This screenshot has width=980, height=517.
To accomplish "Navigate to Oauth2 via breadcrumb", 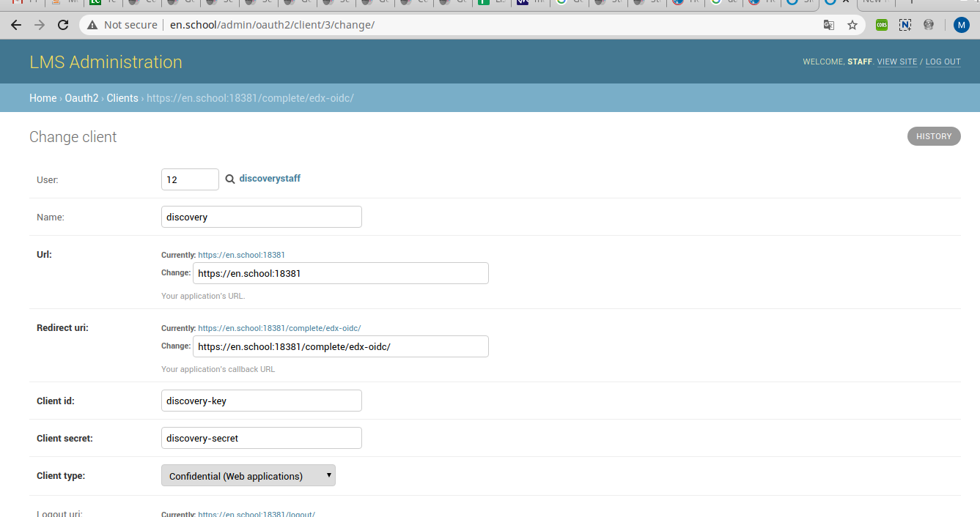I will pyautogui.click(x=81, y=97).
